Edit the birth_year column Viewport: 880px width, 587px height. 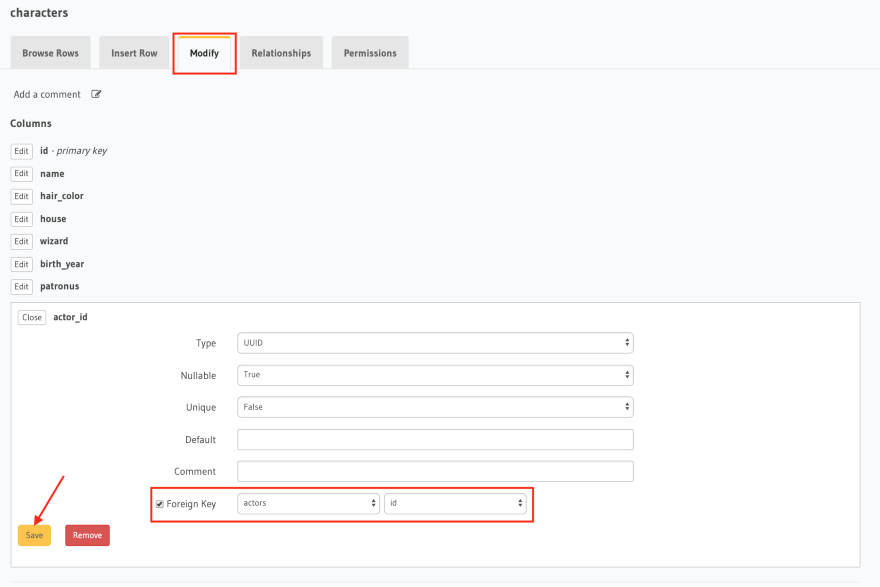(x=21, y=264)
